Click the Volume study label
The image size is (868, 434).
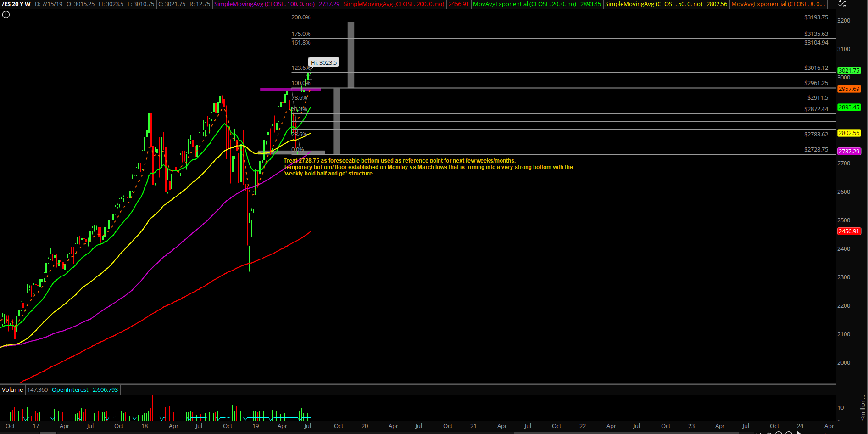tap(12, 389)
